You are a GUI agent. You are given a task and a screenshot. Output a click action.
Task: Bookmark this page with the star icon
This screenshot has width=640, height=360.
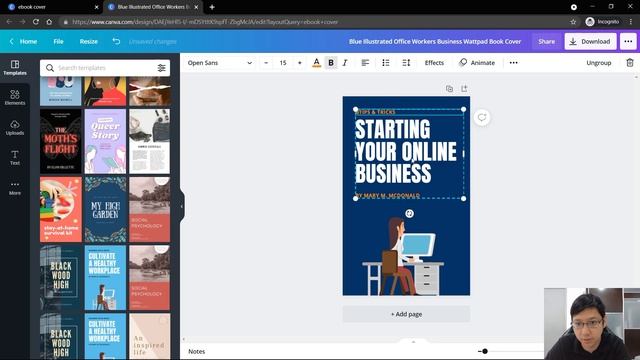coord(573,22)
